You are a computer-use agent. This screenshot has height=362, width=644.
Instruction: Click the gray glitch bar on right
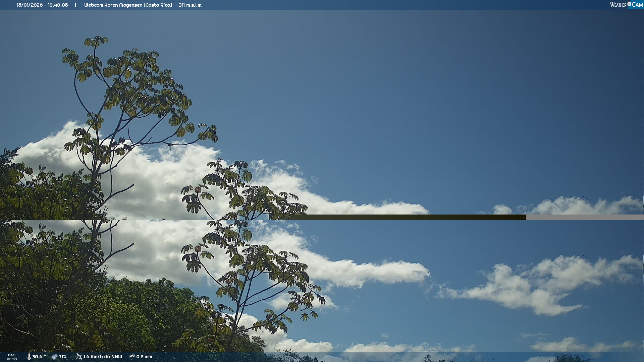pyautogui.click(x=584, y=217)
